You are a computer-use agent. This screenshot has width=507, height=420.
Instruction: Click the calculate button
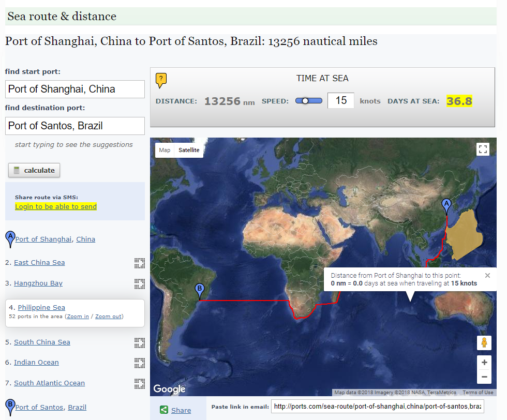(34, 170)
